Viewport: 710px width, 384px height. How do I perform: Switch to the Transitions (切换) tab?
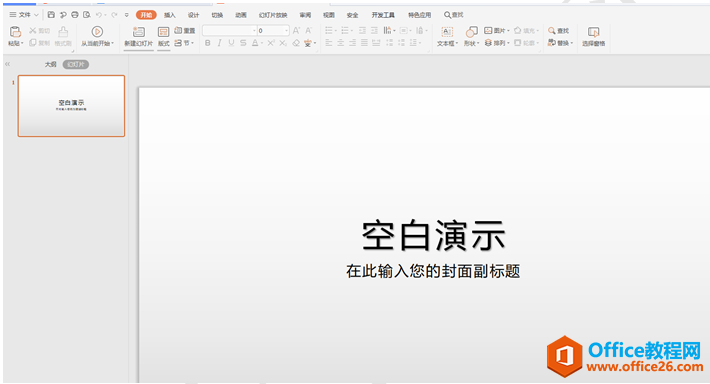click(217, 15)
